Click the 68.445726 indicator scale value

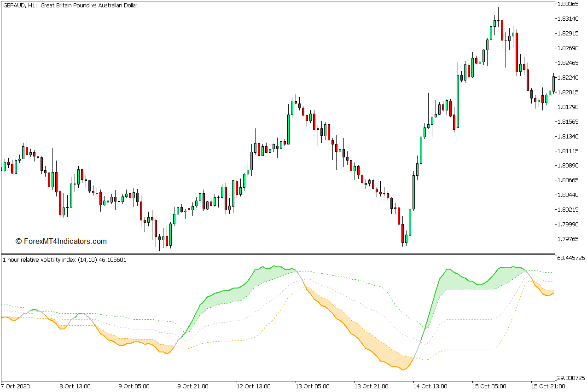click(570, 258)
